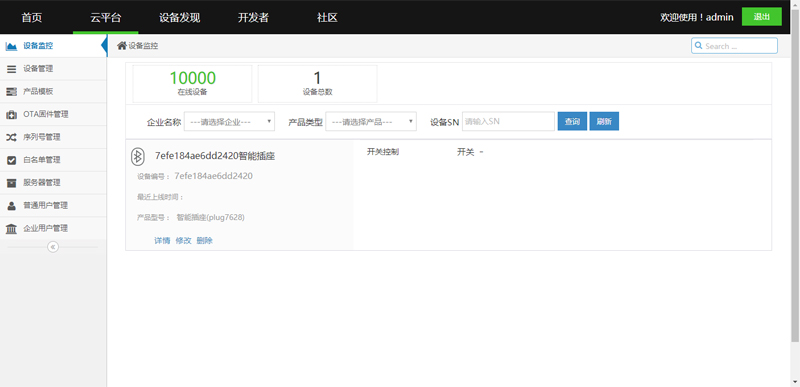Open the 设备监控 sidebar item
Image resolution: width=800 pixels, height=387 pixels.
pyautogui.click(x=53, y=46)
